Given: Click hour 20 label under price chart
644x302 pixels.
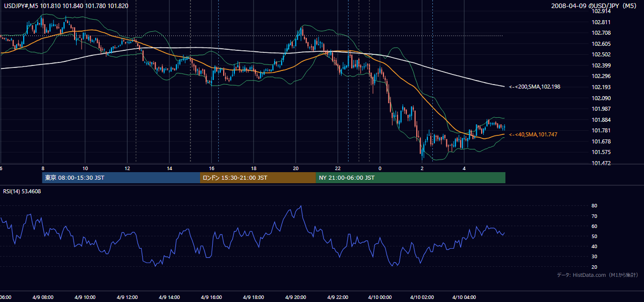Looking at the screenshot, I should (296, 168).
